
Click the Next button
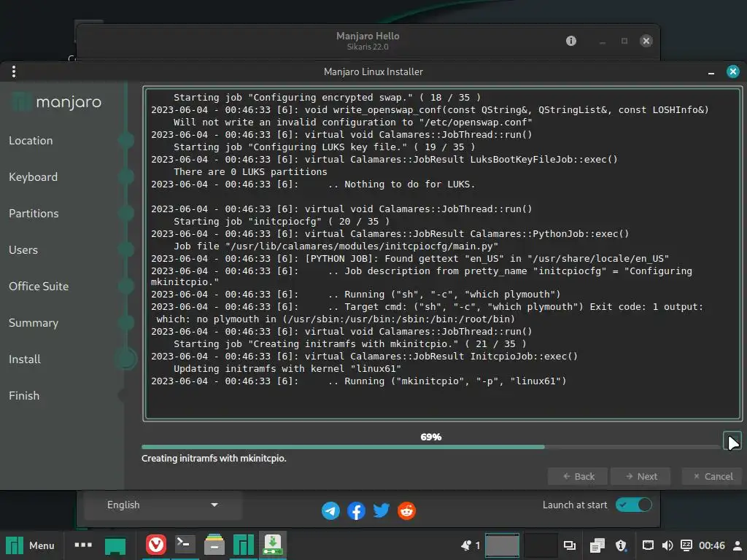click(640, 476)
